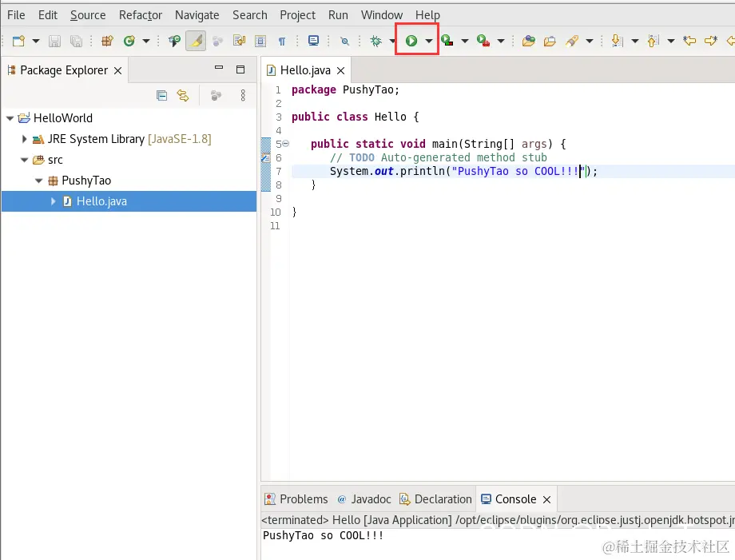This screenshot has height=560, width=735.
Task: Click the Next Edit Location arrow icon
Action: tap(710, 42)
